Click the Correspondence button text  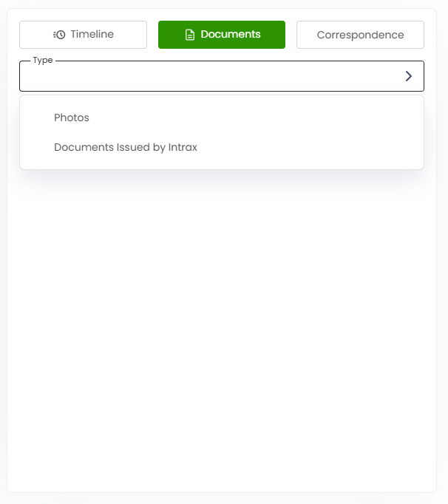[x=360, y=35]
